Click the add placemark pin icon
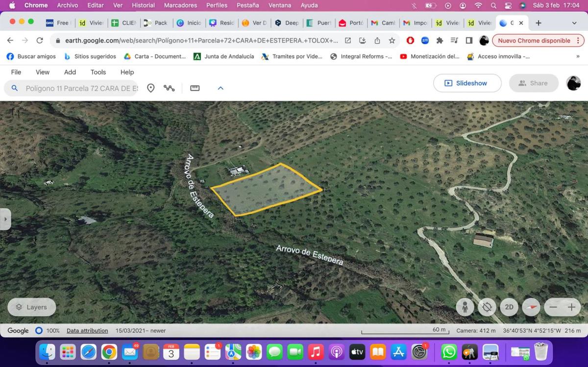This screenshot has height=367, width=588. pyautogui.click(x=151, y=88)
